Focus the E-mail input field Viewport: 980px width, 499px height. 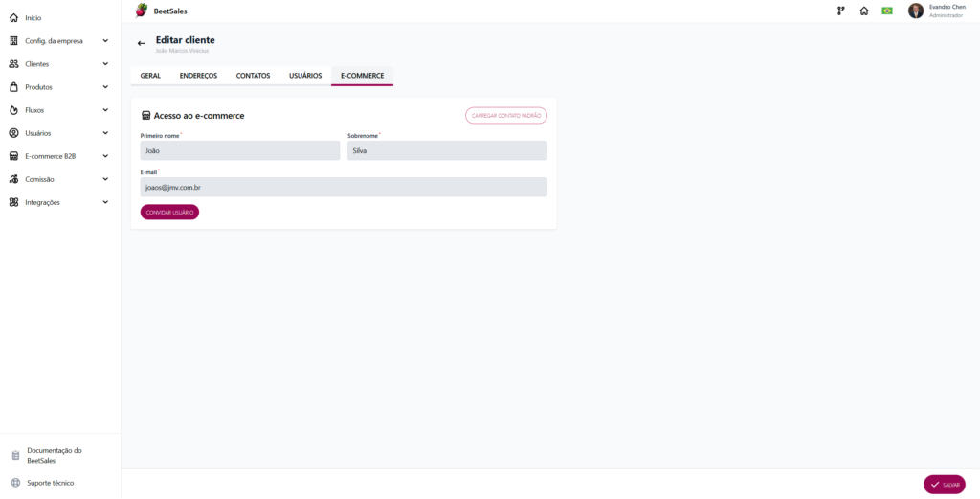tap(344, 187)
